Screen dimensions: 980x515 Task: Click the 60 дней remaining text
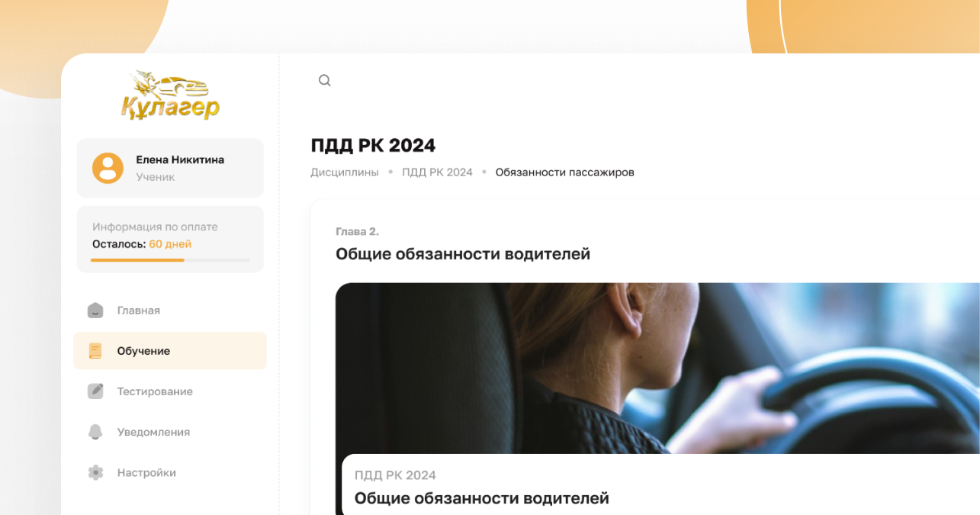(170, 244)
